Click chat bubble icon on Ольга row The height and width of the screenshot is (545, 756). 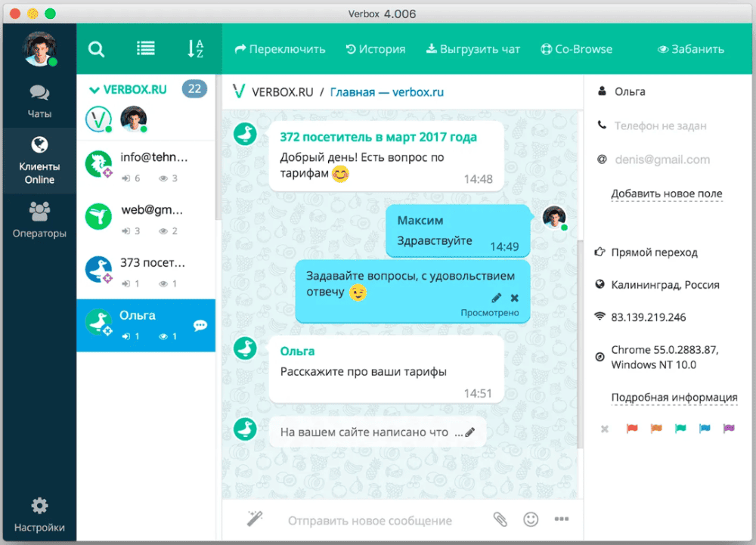pyautogui.click(x=200, y=325)
